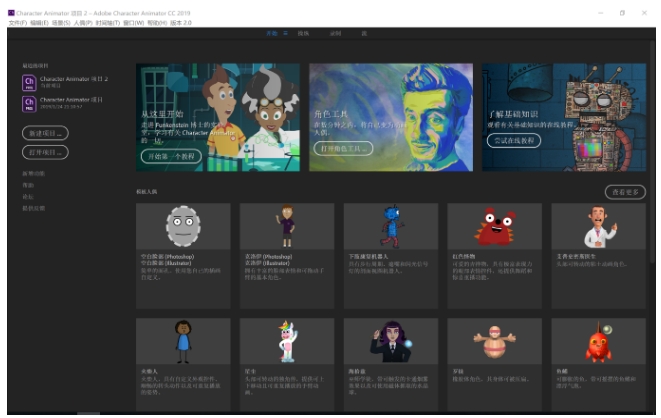Screen dimensions: 661x418
Task: Open the 人偶(P) menu
Action: 83,23
